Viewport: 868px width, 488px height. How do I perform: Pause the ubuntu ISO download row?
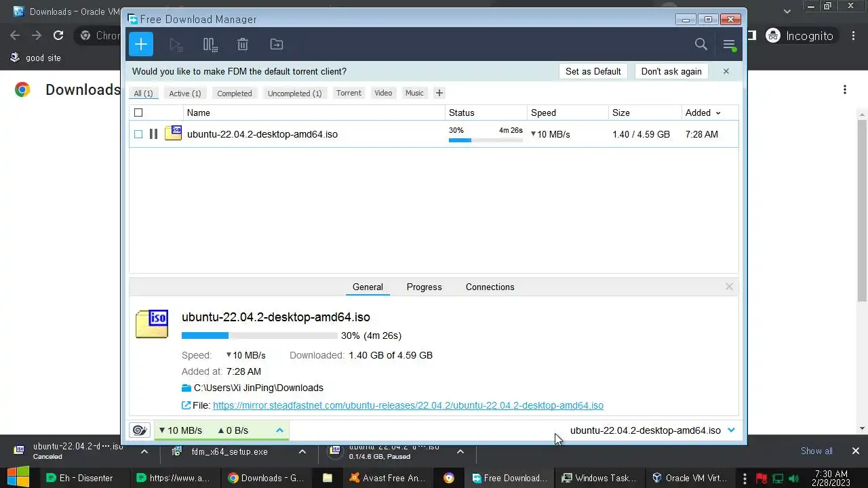pos(153,134)
